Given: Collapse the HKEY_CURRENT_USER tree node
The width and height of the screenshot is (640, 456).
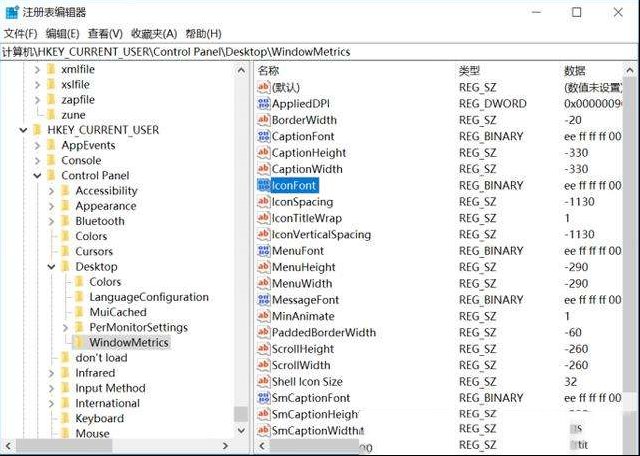Looking at the screenshot, I should pyautogui.click(x=23, y=130).
